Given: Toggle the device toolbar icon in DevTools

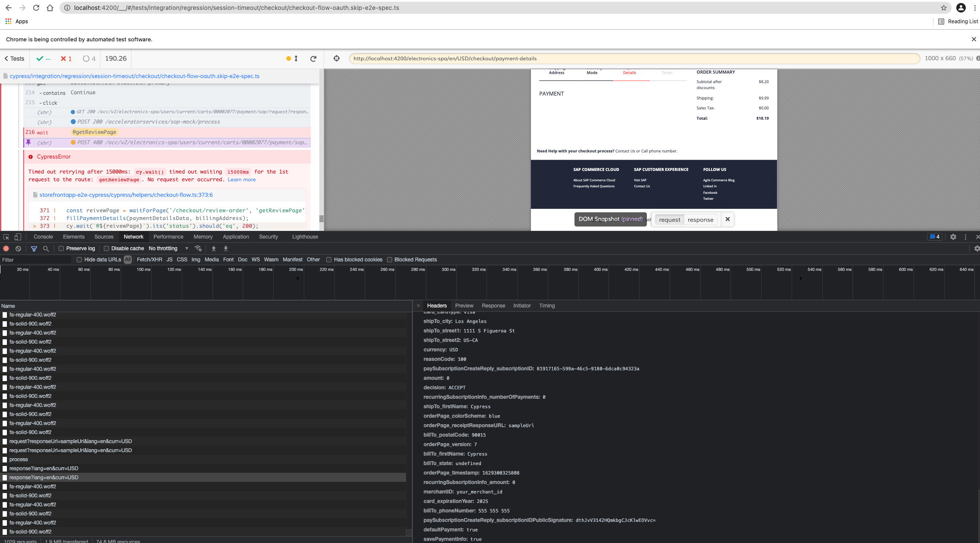Looking at the screenshot, I should [18, 237].
